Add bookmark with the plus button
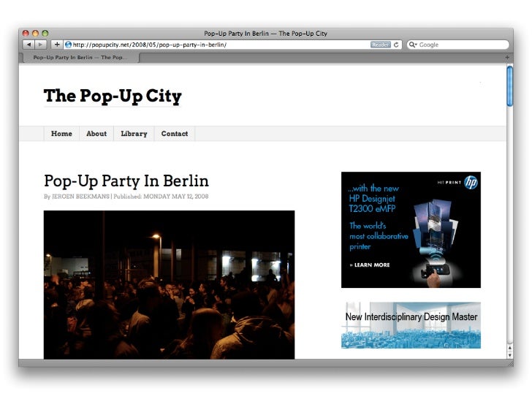The width and height of the screenshot is (532, 399). (x=57, y=45)
